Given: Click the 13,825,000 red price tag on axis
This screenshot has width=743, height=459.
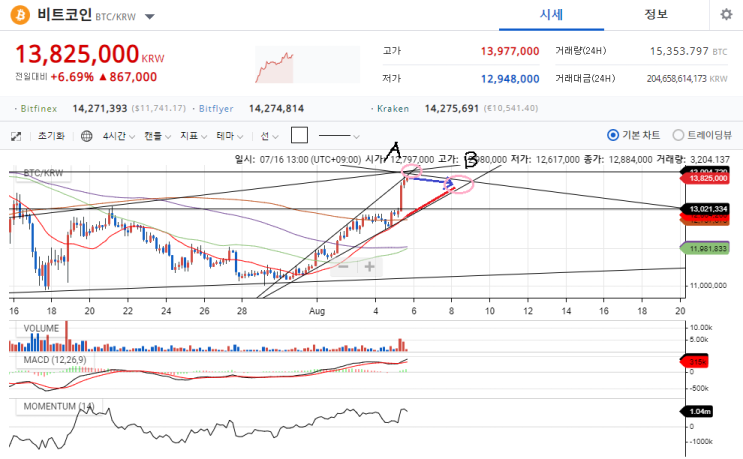Looking at the screenshot, I should (705, 179).
